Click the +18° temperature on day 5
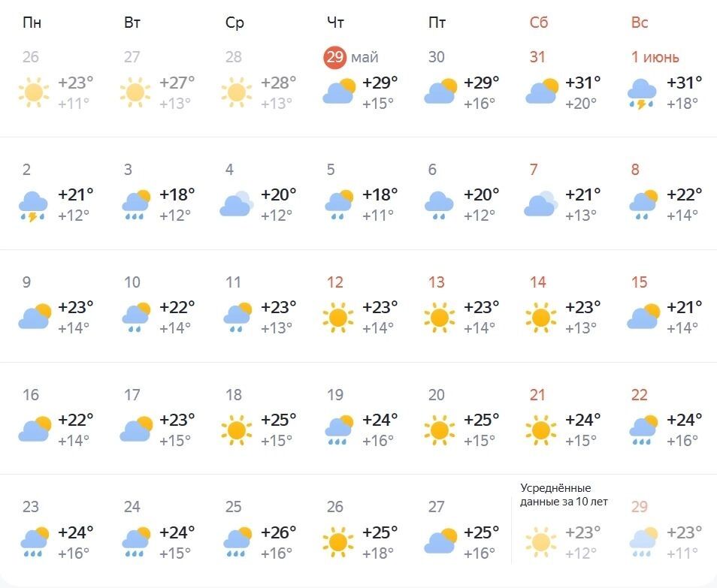The height and width of the screenshot is (588, 717). point(380,195)
